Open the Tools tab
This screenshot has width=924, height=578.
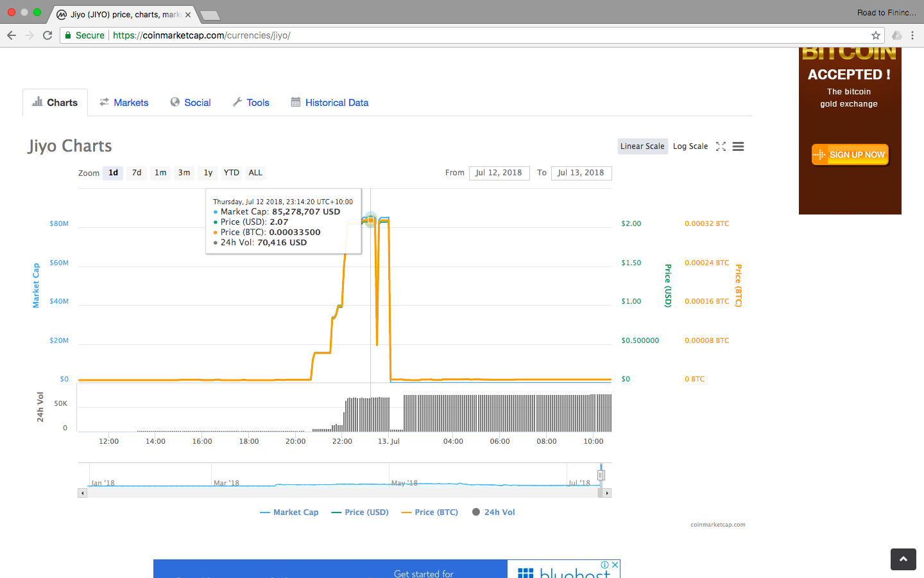pyautogui.click(x=251, y=103)
